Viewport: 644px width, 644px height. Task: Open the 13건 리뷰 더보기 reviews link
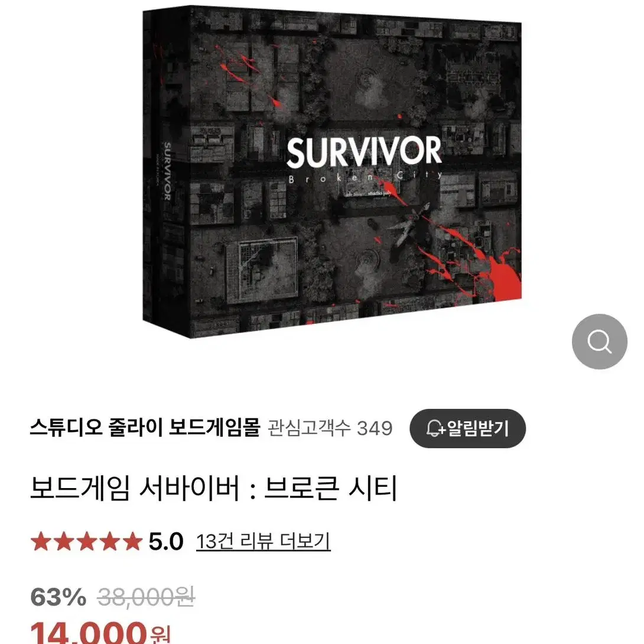264,541
